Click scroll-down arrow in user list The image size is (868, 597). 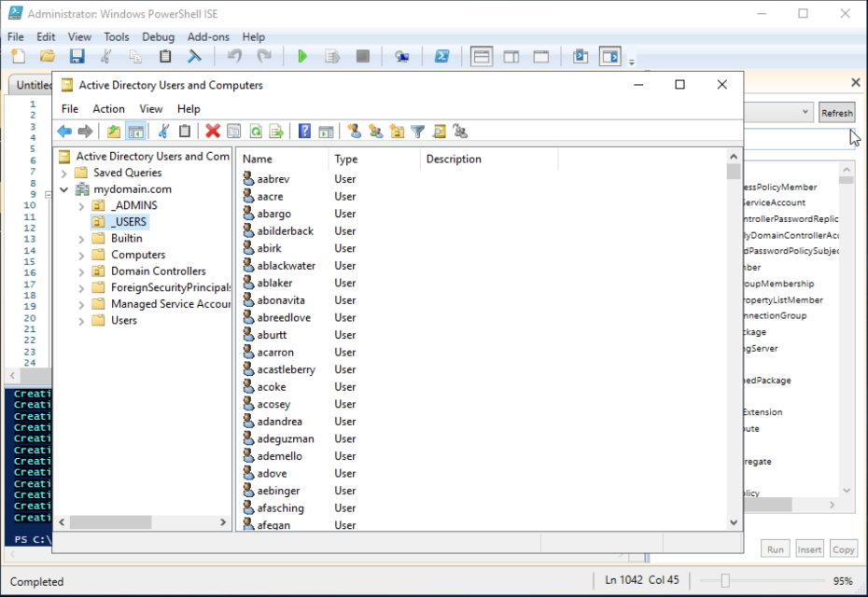tap(734, 522)
